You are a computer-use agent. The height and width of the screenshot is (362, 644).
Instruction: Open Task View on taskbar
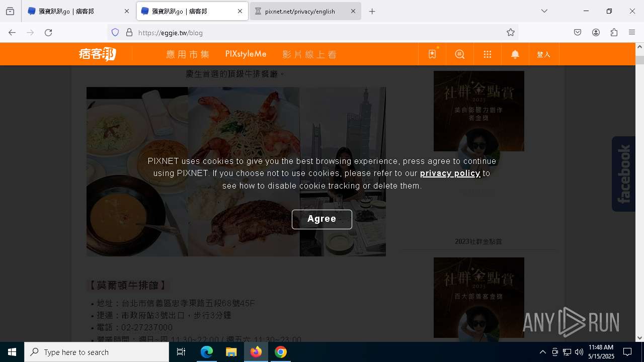coord(181,352)
